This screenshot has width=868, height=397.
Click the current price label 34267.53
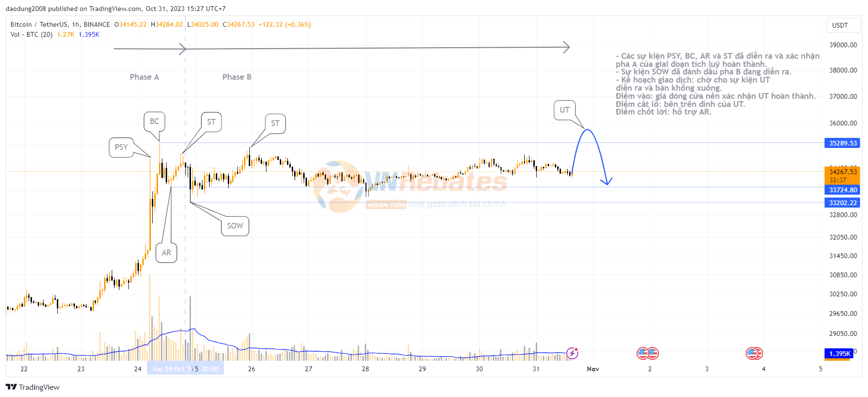pyautogui.click(x=842, y=172)
